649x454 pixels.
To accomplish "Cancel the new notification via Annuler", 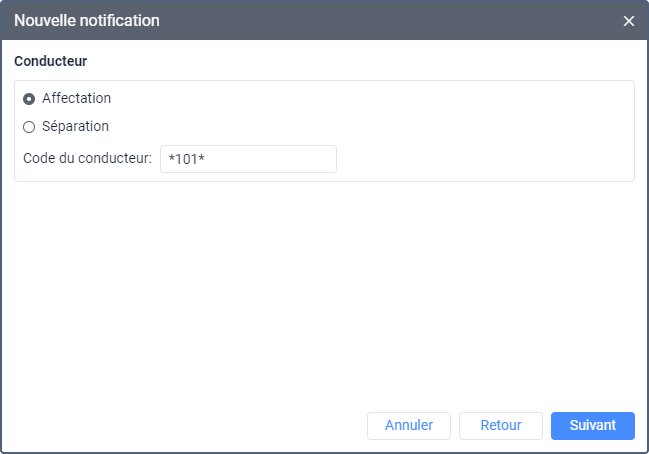I will [x=409, y=426].
